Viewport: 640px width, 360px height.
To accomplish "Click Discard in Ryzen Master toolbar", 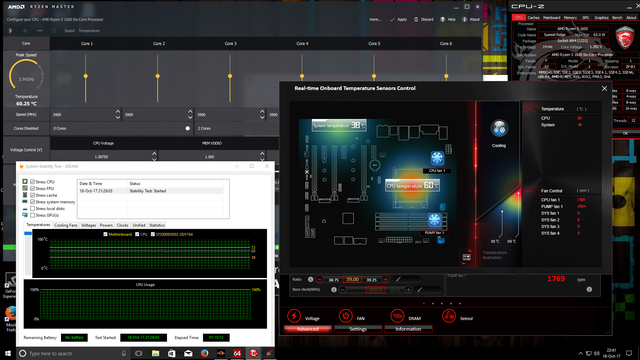I will pyautogui.click(x=424, y=19).
